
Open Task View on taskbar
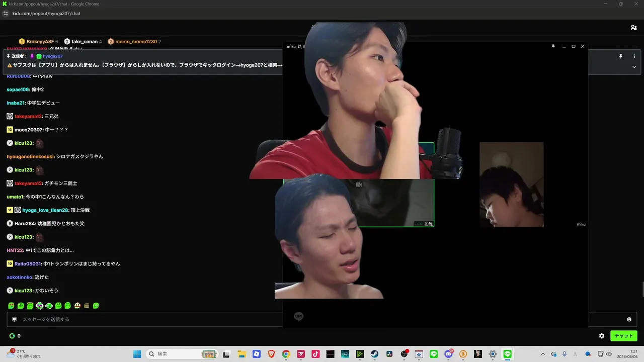(x=226, y=354)
